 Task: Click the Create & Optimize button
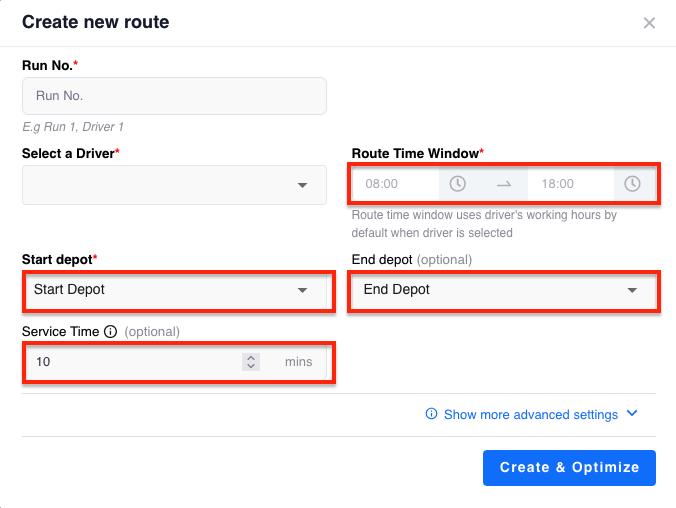click(569, 468)
